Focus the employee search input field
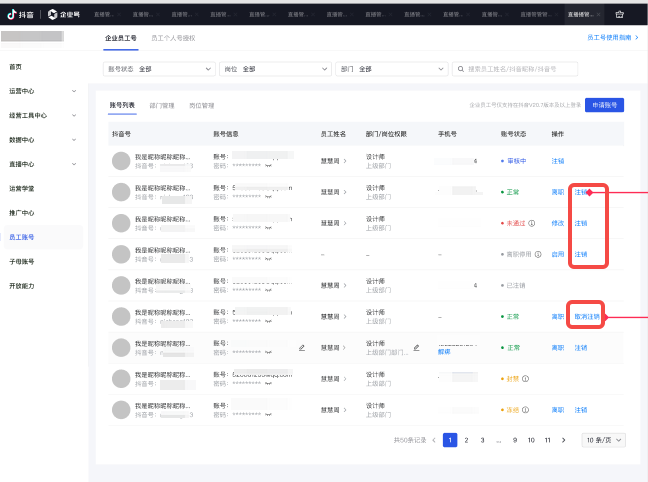 coord(515,69)
